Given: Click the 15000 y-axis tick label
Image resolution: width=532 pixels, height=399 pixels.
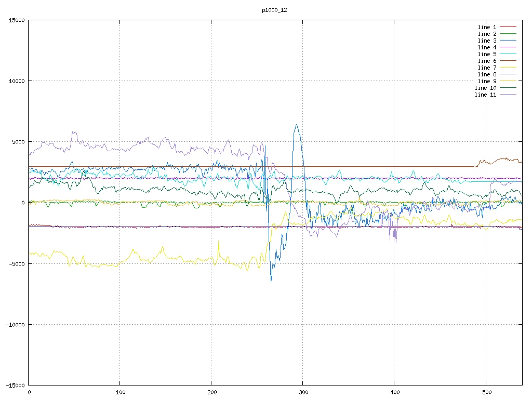Looking at the screenshot, I should [x=16, y=20].
